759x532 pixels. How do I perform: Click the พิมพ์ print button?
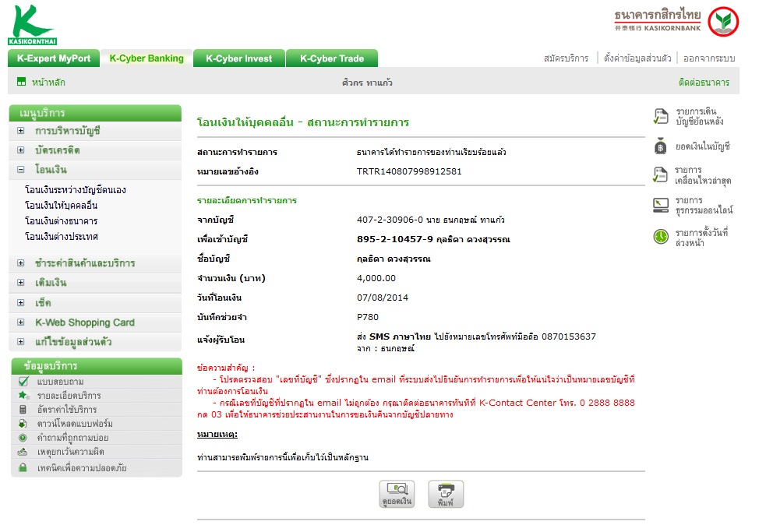pyautogui.click(x=446, y=495)
